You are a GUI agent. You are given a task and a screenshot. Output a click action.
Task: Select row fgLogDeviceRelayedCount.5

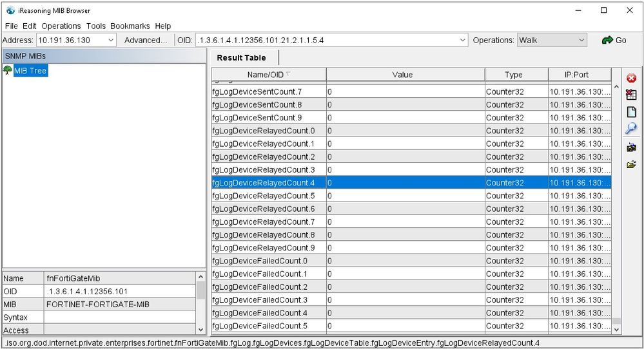(411, 196)
